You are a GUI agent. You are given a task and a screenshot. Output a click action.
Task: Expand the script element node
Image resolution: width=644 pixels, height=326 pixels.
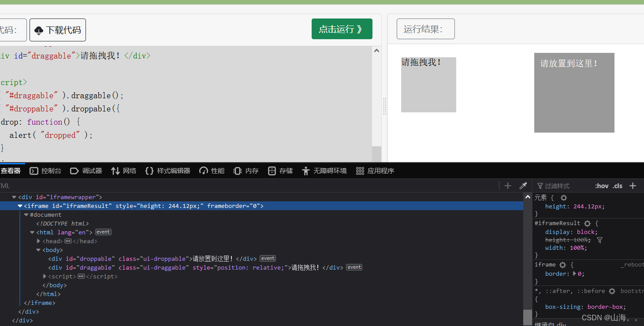pyautogui.click(x=45, y=276)
